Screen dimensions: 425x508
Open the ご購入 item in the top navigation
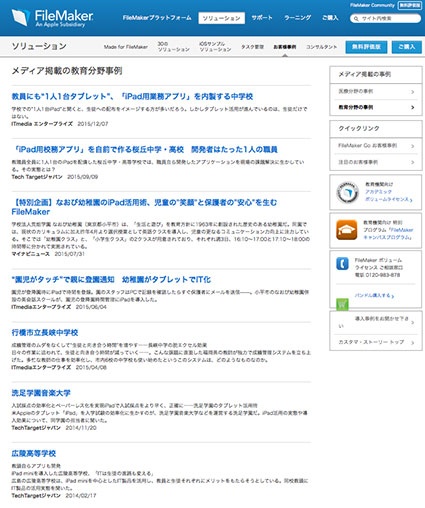coord(330,18)
